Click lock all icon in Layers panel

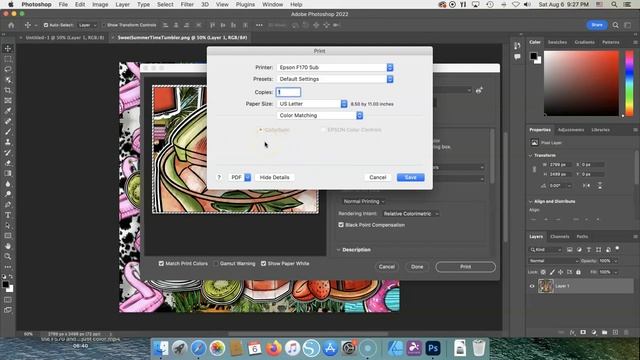(578, 272)
